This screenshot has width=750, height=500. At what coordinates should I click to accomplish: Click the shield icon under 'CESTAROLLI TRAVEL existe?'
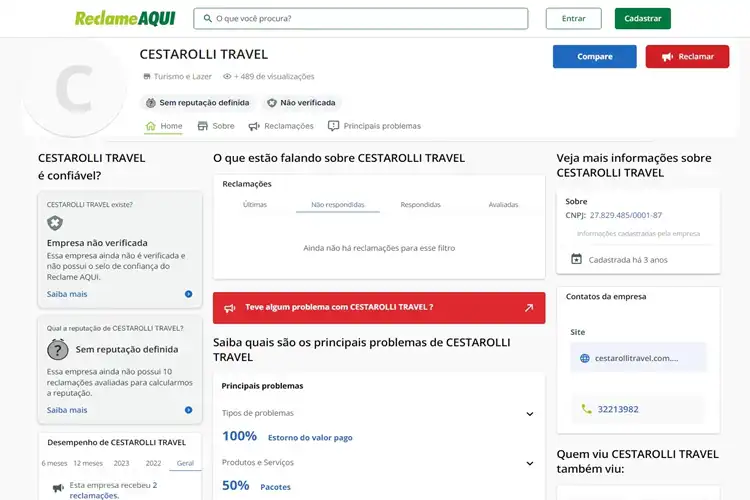pyautogui.click(x=55, y=223)
